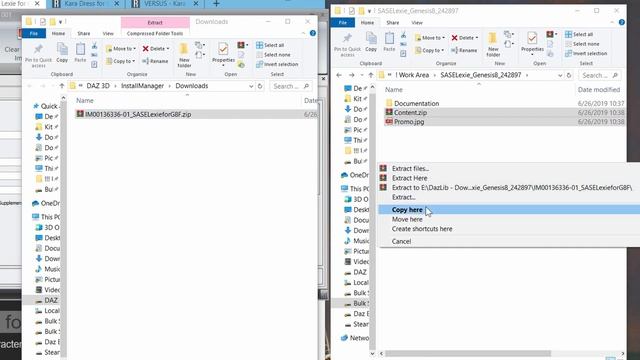Click Invert selection in Downloads window ribbon
This screenshot has height=360, width=640.
277,64
